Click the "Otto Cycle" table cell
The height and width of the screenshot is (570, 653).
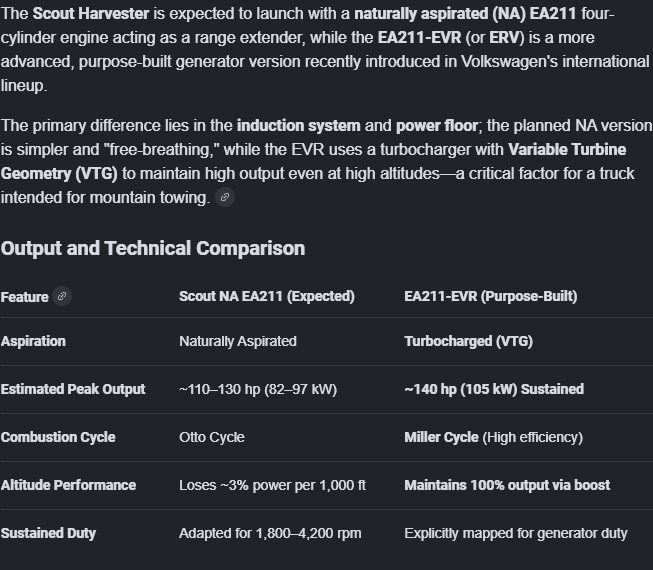[x=212, y=437]
